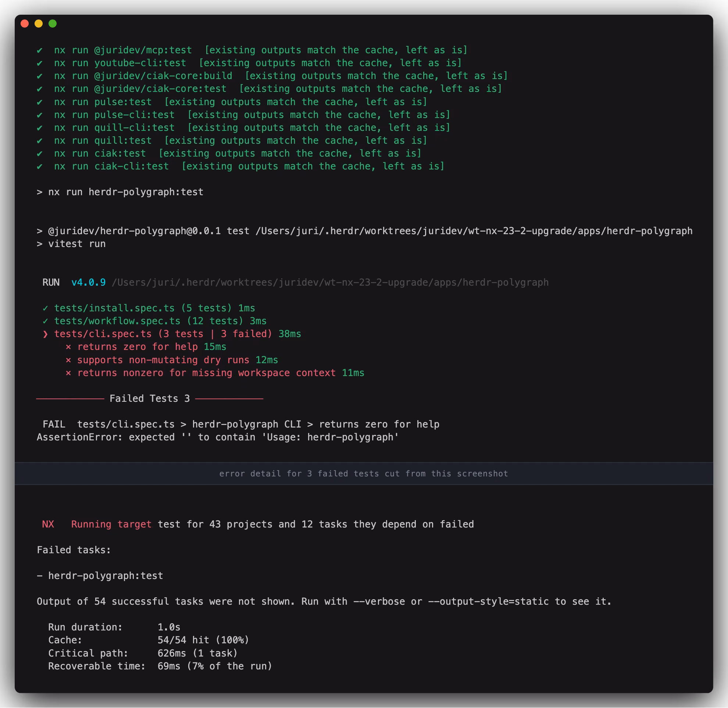Click the 'Failed tasks:' label
The width and height of the screenshot is (728, 708).
pyautogui.click(x=74, y=550)
